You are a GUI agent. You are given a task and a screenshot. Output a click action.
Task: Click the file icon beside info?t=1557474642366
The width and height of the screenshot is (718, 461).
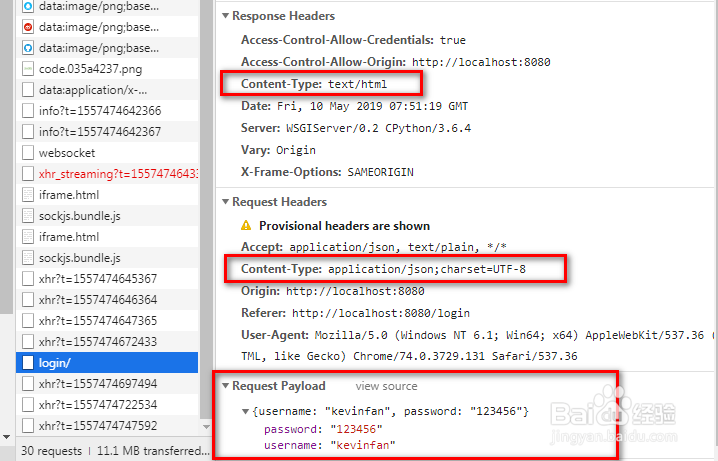pos(28,111)
